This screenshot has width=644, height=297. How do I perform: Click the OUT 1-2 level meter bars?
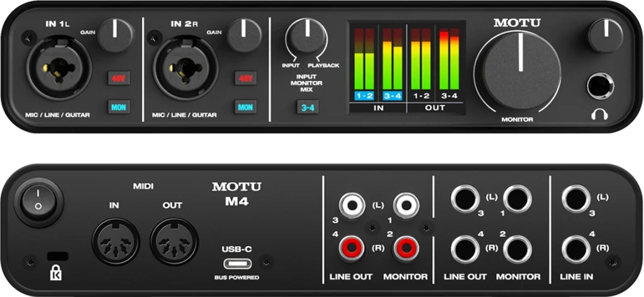[x=421, y=58]
